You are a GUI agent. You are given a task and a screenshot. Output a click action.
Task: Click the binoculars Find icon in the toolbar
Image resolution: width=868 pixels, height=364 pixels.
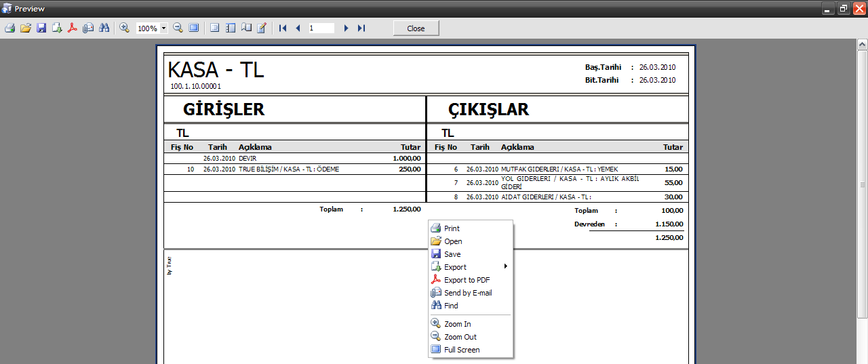[104, 28]
